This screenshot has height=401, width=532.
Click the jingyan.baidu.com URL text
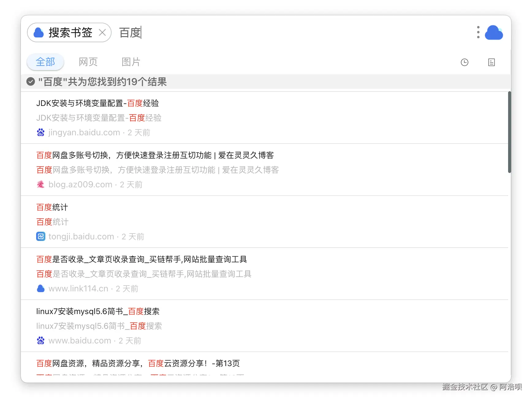(84, 133)
